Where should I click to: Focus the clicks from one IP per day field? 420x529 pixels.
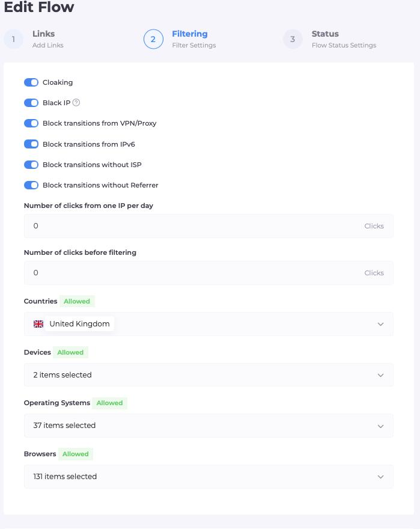click(208, 226)
